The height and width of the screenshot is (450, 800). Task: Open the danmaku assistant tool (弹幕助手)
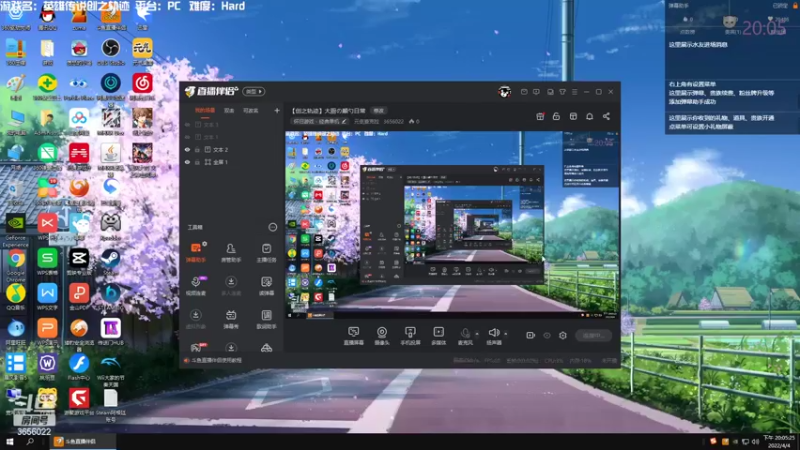(195, 252)
